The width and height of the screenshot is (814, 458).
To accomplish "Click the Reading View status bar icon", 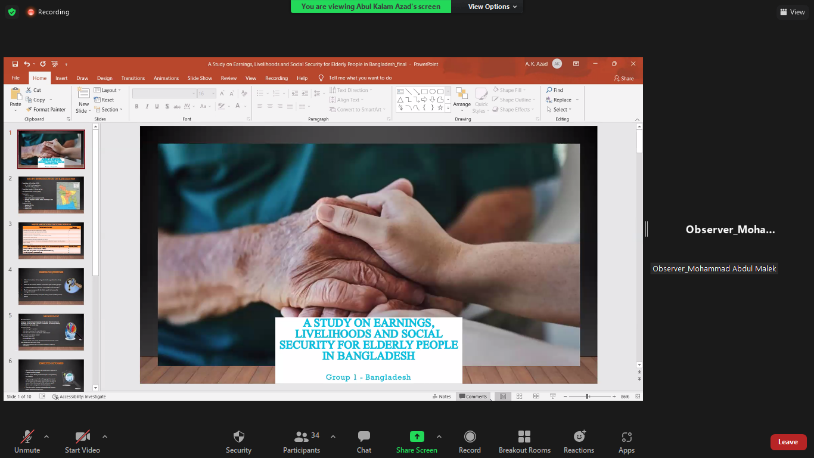I will [x=536, y=396].
